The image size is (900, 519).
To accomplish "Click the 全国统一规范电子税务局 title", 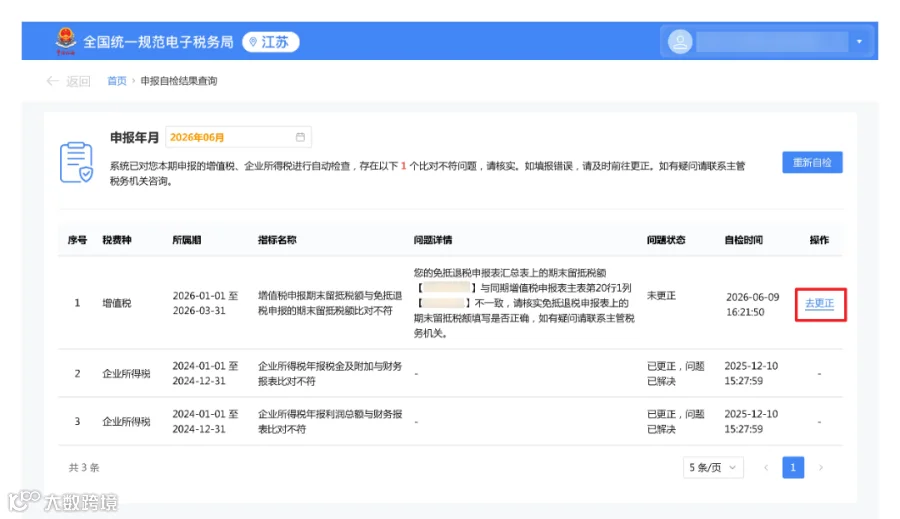I will tap(158, 42).
